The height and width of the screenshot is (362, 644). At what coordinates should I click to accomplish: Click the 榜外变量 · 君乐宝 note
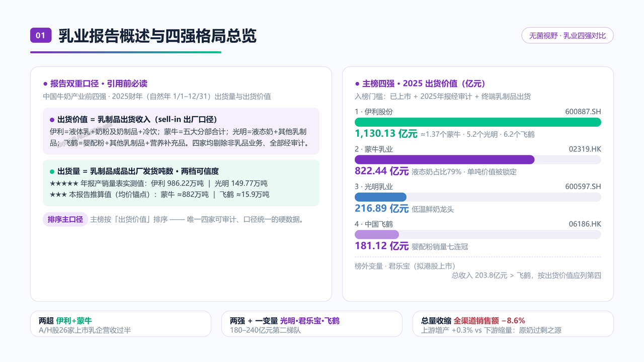coord(405,265)
